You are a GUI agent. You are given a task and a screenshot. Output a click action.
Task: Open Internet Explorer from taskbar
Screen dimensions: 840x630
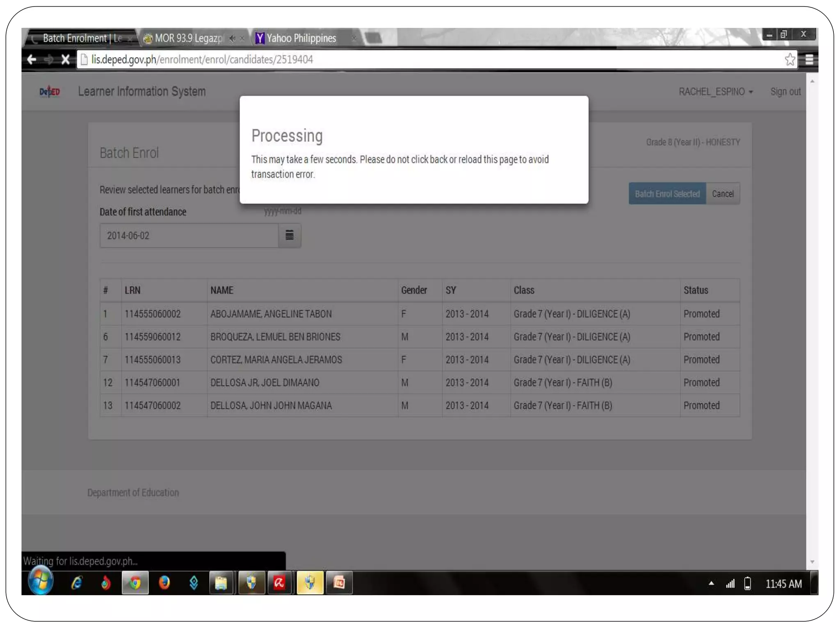pyautogui.click(x=77, y=583)
